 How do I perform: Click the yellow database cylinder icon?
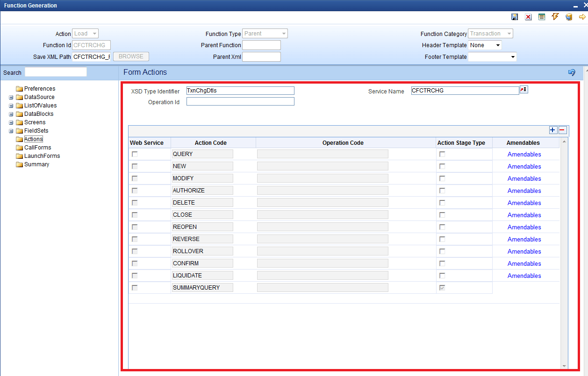(569, 17)
